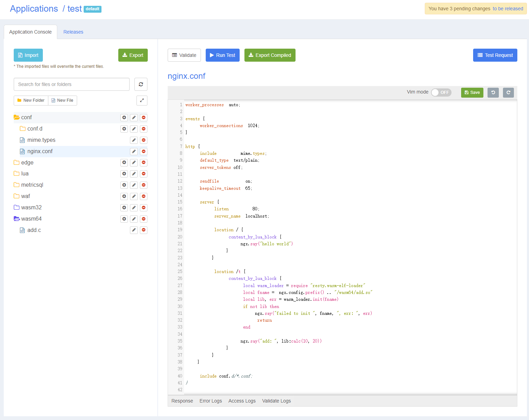
Task: Edit nginx.conf name with pencil icon
Action: [x=134, y=151]
